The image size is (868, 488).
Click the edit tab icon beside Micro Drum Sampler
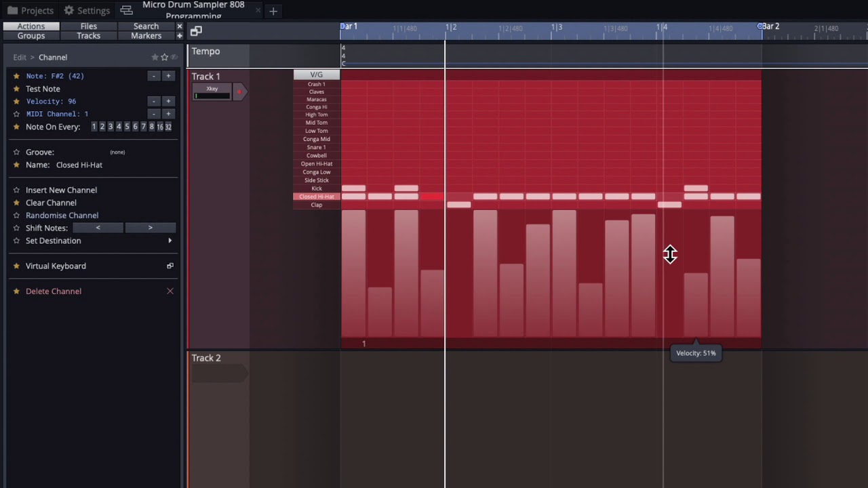click(x=126, y=10)
